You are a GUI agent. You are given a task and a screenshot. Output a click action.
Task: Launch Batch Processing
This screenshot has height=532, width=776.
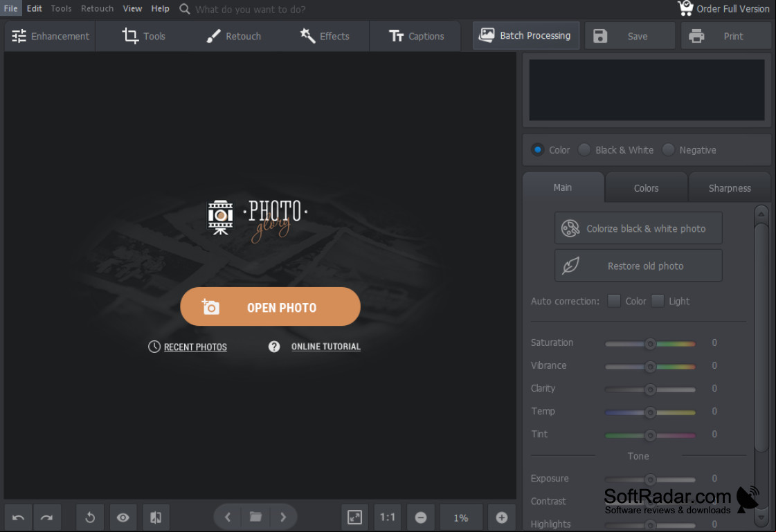(525, 35)
